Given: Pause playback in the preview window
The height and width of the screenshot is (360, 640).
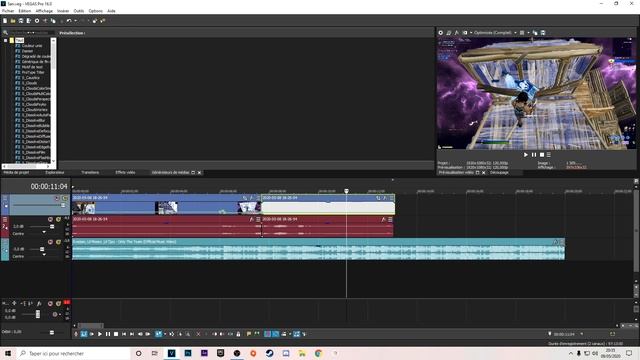Looking at the screenshot, I should [x=534, y=155].
